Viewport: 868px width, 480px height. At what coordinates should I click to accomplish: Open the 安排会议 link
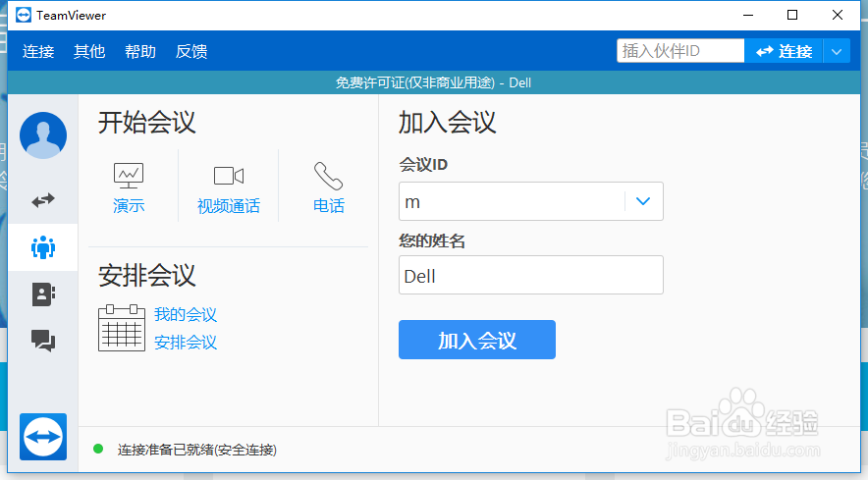pos(186,343)
